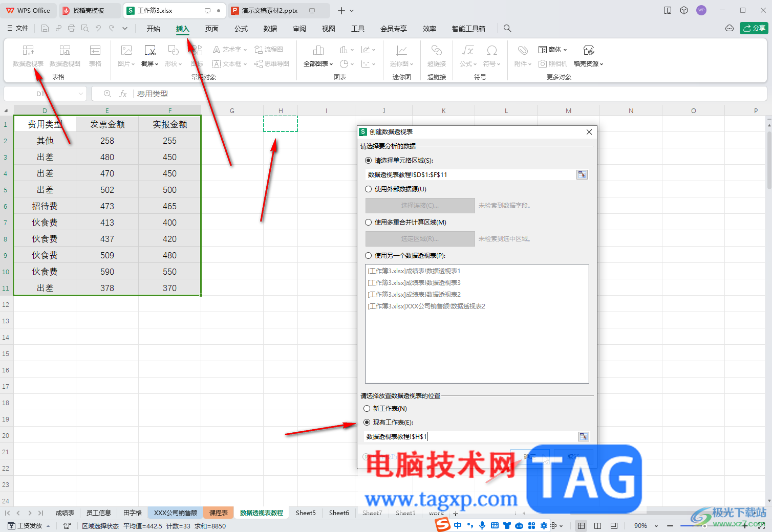Select 成绩表!数据透视表1 in list
The width and height of the screenshot is (772, 532).
coord(414,271)
